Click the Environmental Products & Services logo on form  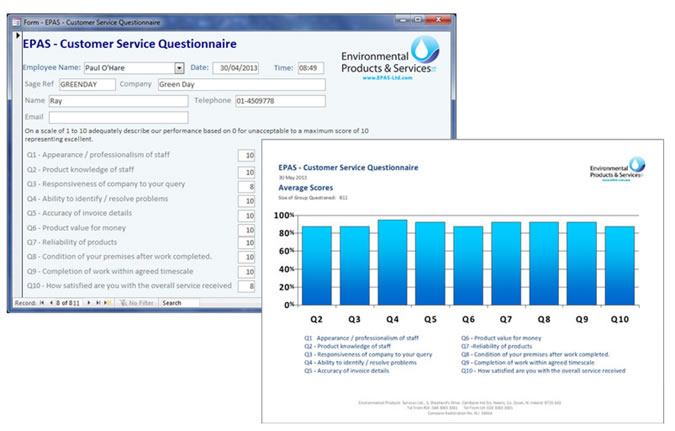[390, 56]
